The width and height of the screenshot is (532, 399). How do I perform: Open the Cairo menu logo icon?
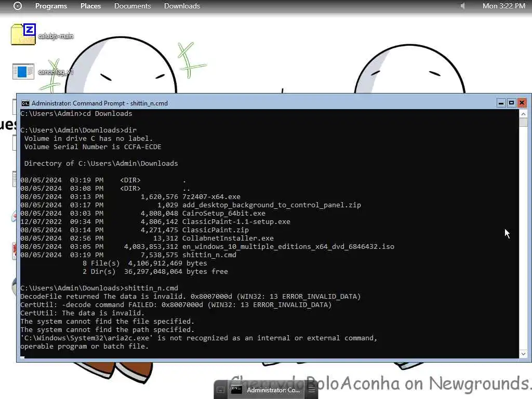[17, 6]
